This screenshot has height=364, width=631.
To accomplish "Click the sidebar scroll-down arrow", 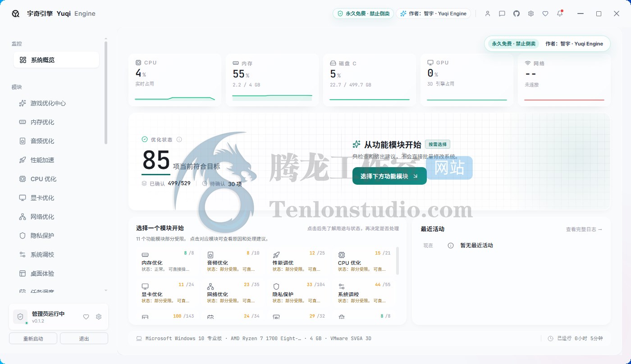I will pyautogui.click(x=106, y=291).
